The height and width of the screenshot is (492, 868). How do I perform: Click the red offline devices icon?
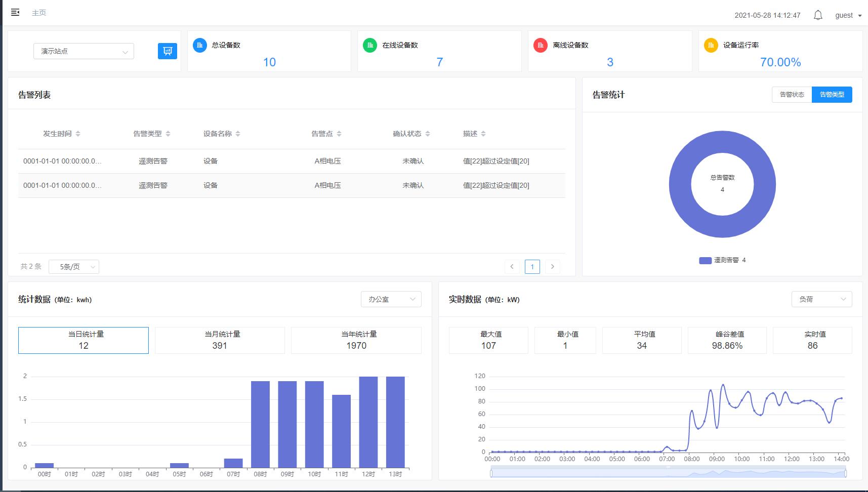541,45
